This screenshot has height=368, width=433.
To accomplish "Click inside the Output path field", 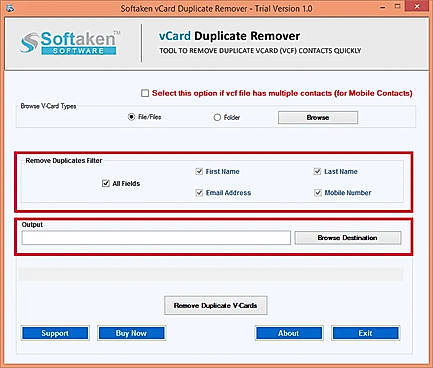I will (x=156, y=238).
